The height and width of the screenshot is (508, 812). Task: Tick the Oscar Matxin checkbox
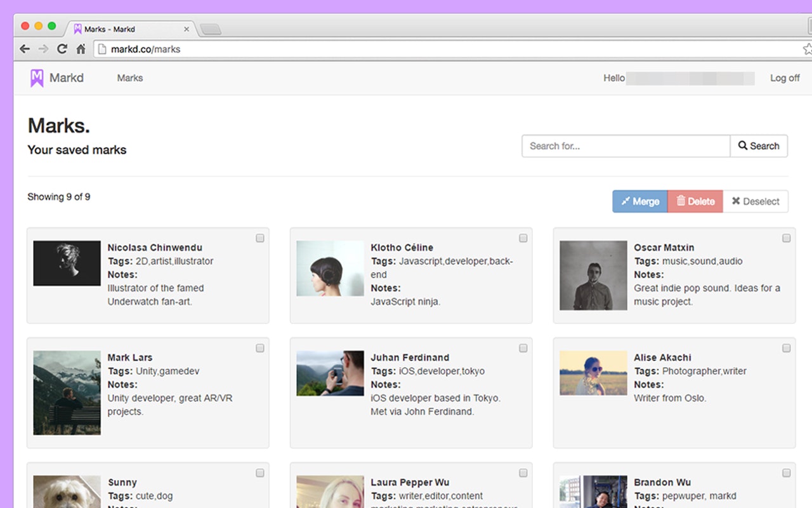(x=787, y=238)
